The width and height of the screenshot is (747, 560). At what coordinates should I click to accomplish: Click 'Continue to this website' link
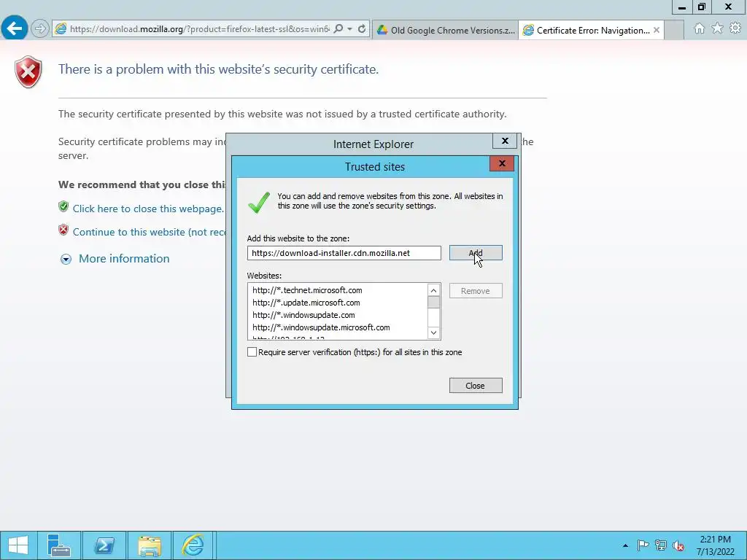[149, 232]
